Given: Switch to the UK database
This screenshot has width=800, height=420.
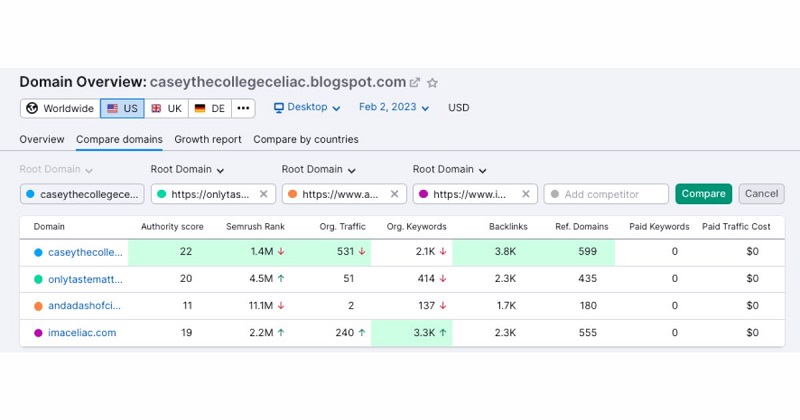Looking at the screenshot, I should coord(167,108).
